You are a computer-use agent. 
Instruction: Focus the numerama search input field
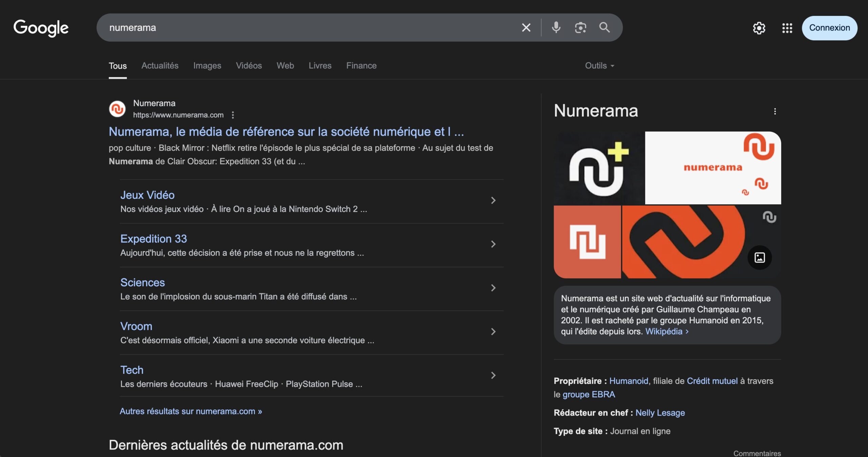click(x=305, y=27)
